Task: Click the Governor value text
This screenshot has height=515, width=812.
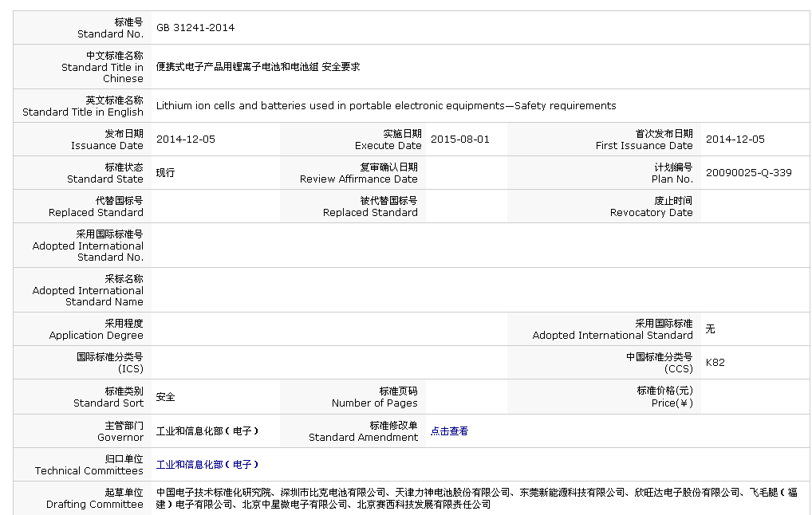Action: click(207, 431)
